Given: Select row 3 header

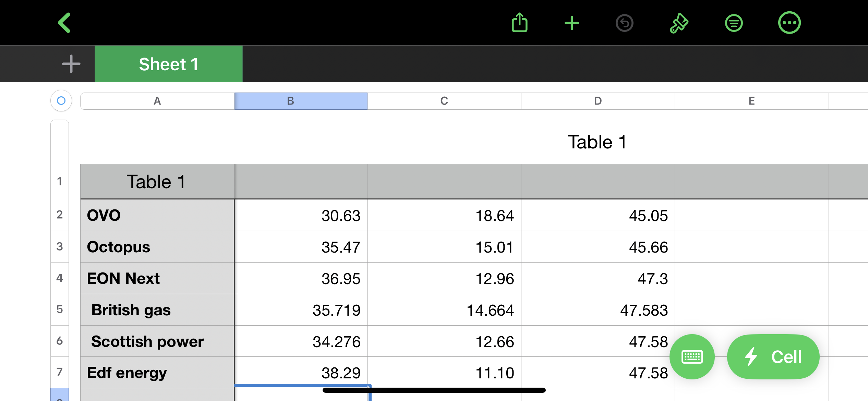Looking at the screenshot, I should 60,246.
